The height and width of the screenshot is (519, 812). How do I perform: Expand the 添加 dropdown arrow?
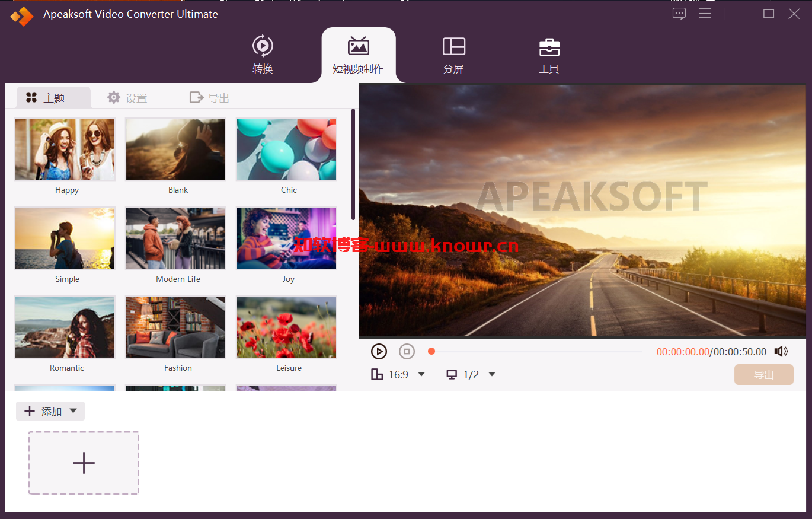(x=73, y=411)
